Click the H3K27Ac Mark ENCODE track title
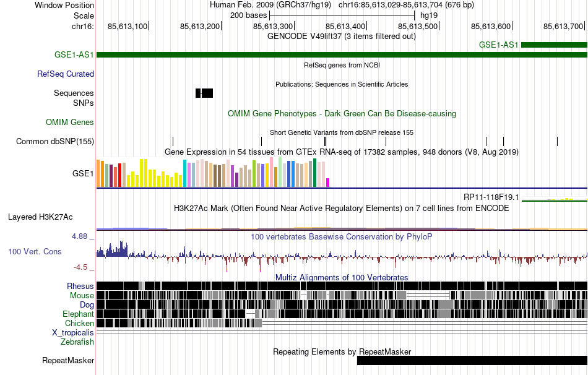Viewport: 588px width, 375px height. pos(342,208)
